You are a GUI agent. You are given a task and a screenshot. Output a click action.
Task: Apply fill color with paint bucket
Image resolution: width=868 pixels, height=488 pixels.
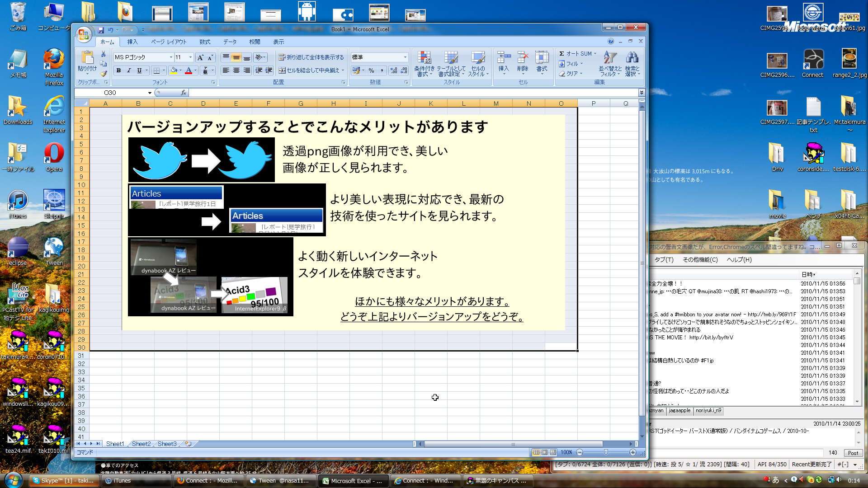coord(174,70)
